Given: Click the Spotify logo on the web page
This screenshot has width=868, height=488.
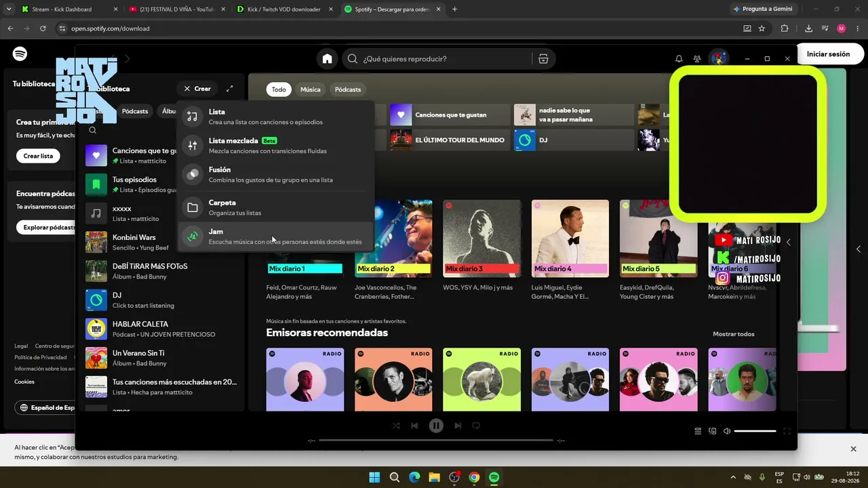Looking at the screenshot, I should point(20,54).
